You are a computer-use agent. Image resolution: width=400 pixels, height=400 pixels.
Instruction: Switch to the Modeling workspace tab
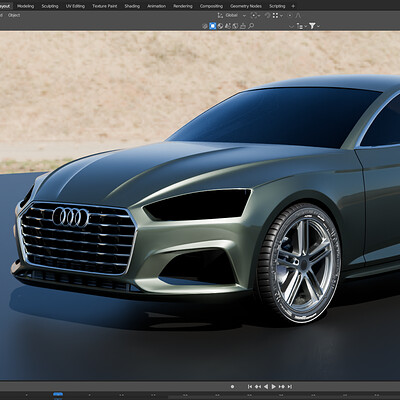click(25, 6)
